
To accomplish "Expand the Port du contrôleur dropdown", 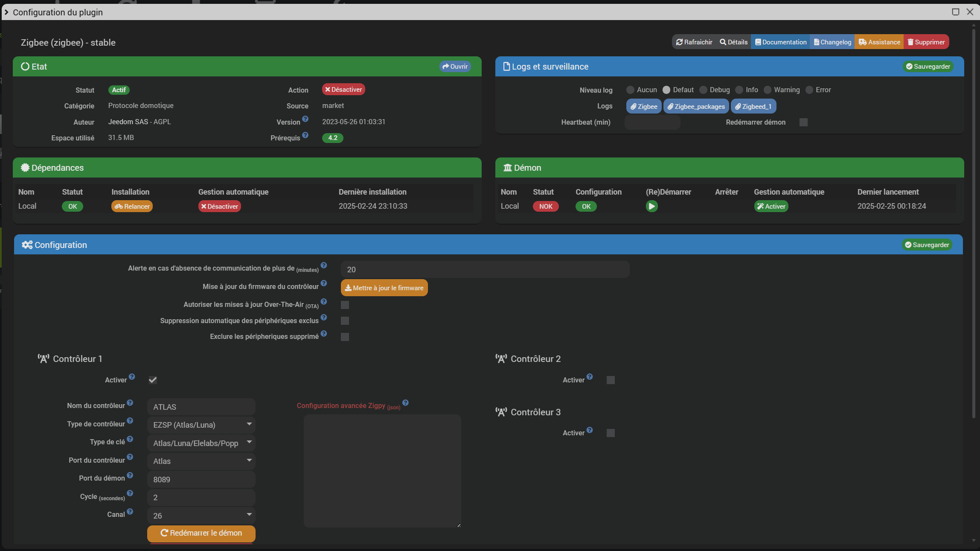I will click(x=201, y=461).
